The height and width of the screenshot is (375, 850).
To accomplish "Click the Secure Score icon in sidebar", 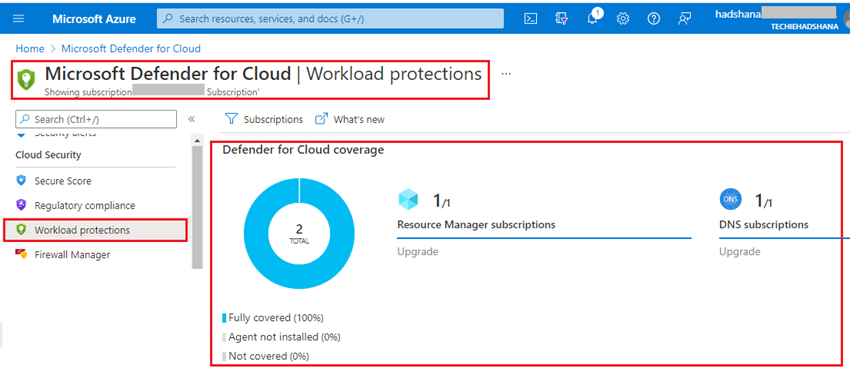I will 21,180.
